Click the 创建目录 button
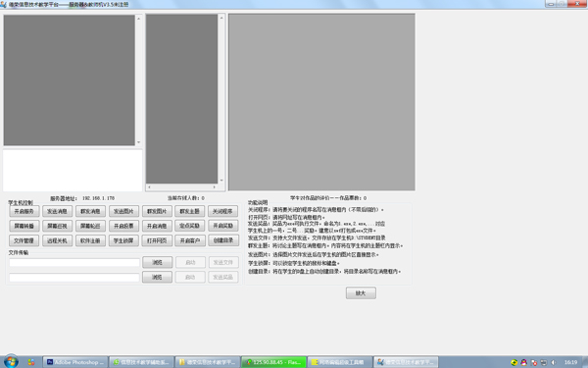Screen dimensions: 588x368 tap(222, 240)
